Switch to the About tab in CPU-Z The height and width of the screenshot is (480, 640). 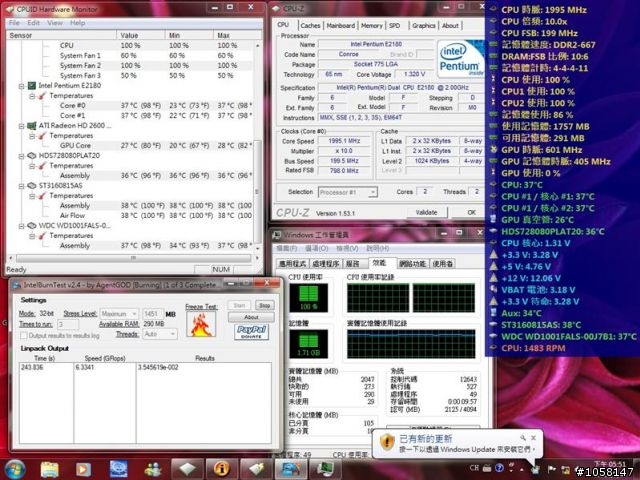click(x=450, y=26)
